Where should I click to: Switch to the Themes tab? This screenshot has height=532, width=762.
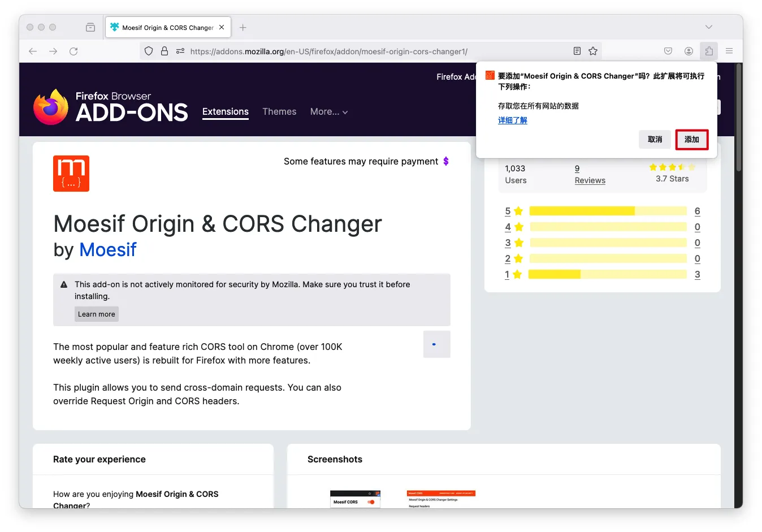279,112
